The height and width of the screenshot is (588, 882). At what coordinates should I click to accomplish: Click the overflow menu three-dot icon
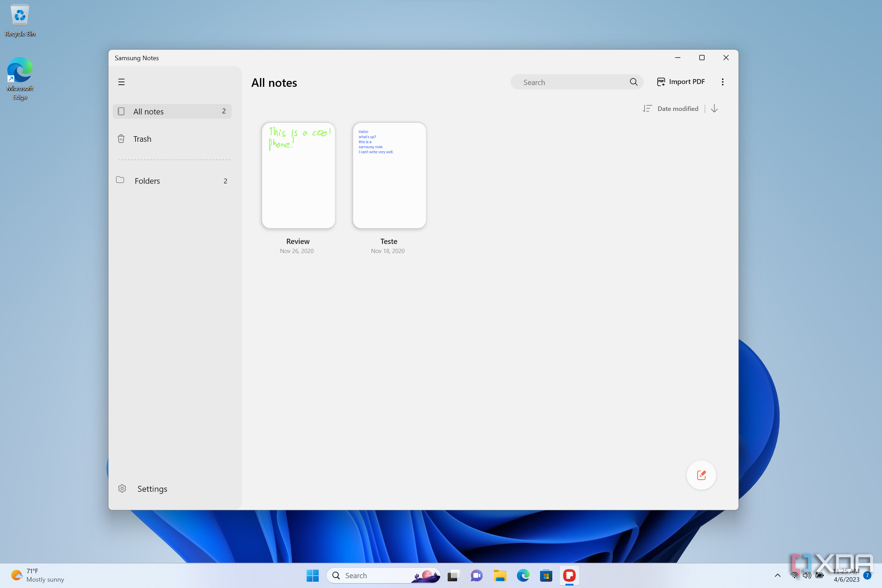[x=722, y=81]
